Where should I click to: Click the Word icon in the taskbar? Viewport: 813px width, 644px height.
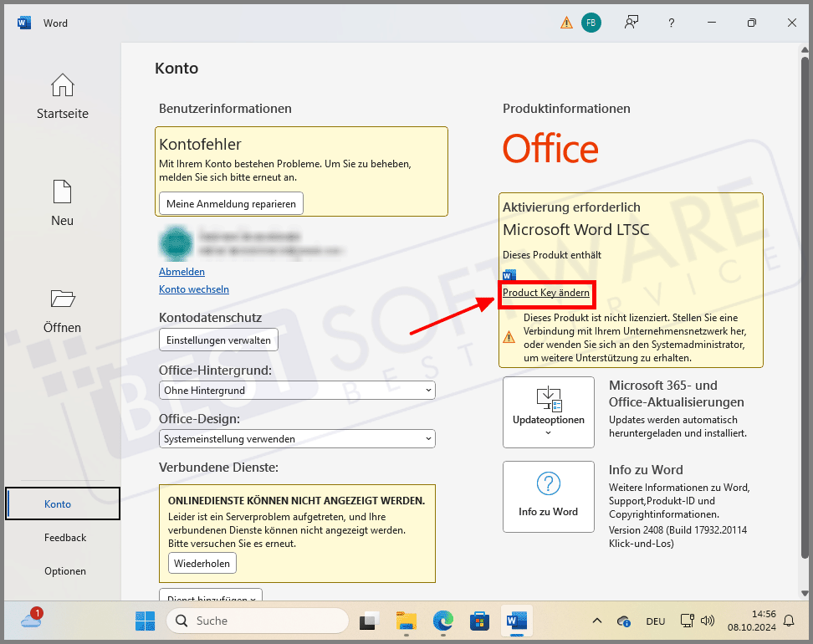(x=516, y=621)
